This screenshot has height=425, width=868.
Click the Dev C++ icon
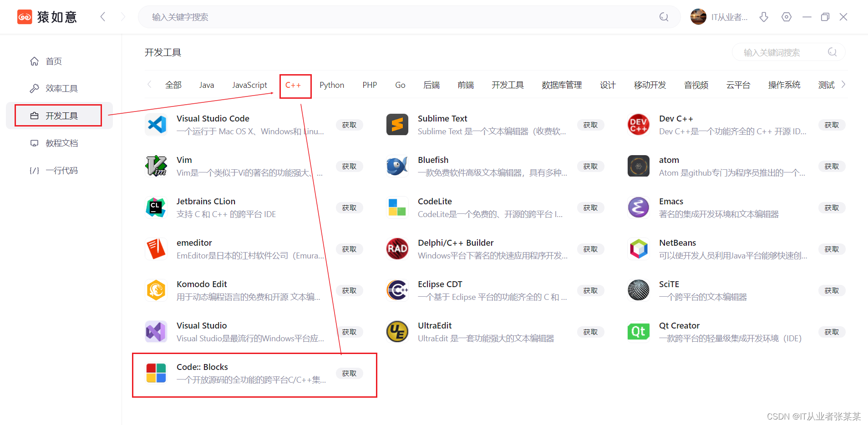coord(639,125)
